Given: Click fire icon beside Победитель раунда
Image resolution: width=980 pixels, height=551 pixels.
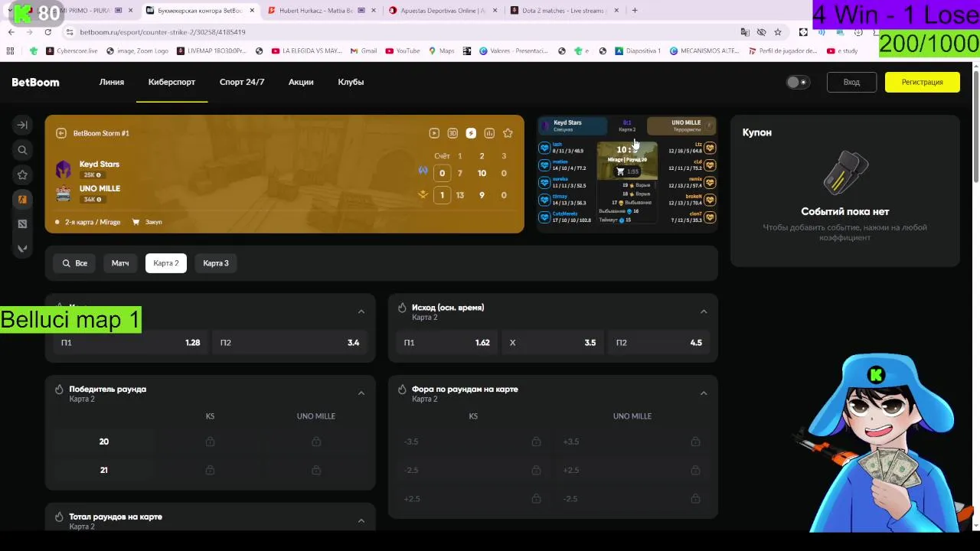Looking at the screenshot, I should pos(59,390).
